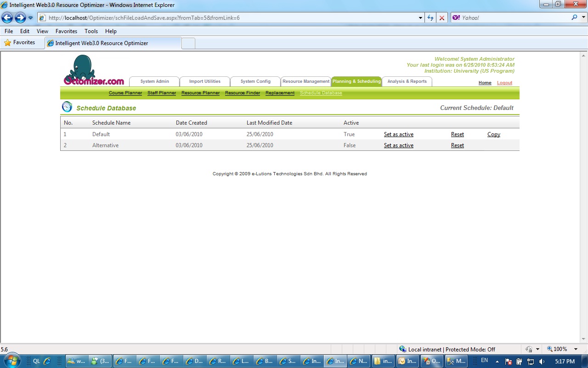This screenshot has width=588, height=368.
Task: Open the Help menu
Action: coord(111,31)
